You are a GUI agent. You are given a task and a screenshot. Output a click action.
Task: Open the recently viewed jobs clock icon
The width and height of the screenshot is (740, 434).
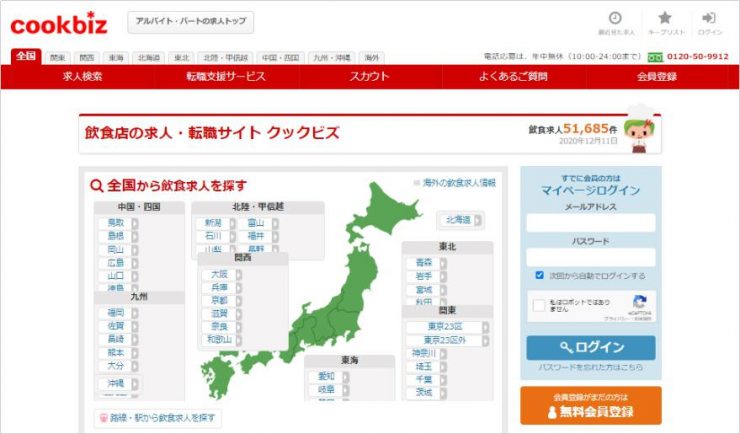coord(615,18)
